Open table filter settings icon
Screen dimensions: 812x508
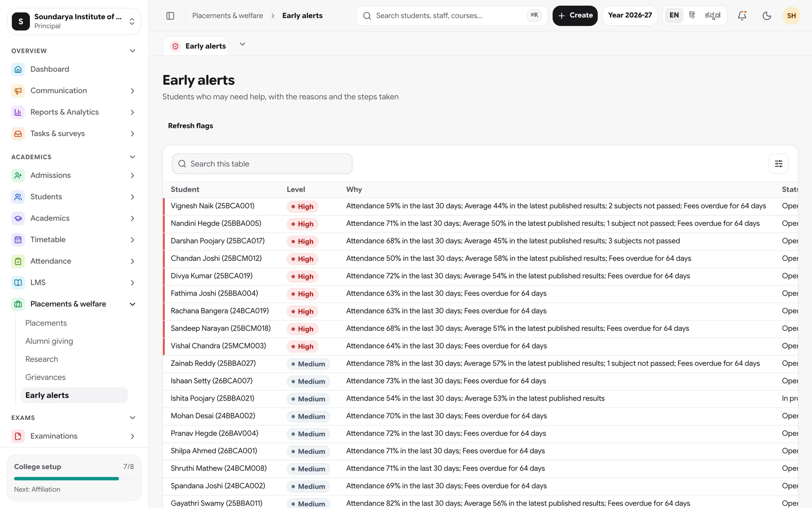(x=779, y=164)
